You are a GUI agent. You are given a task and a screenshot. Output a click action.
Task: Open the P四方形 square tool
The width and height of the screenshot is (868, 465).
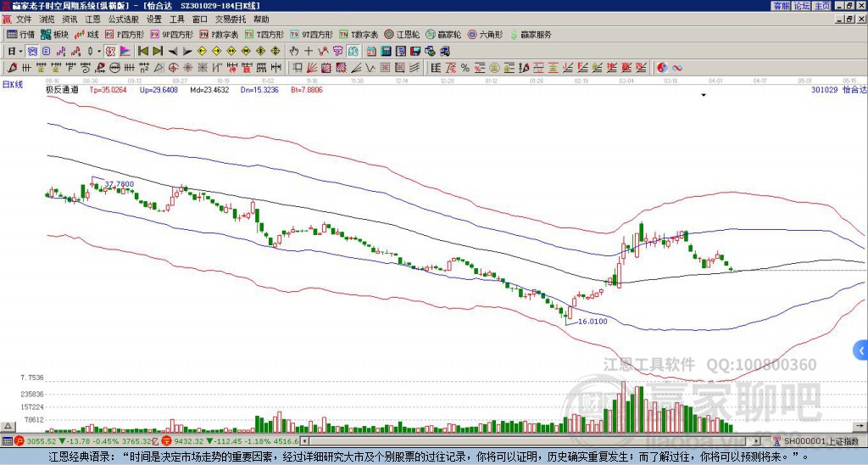click(125, 34)
